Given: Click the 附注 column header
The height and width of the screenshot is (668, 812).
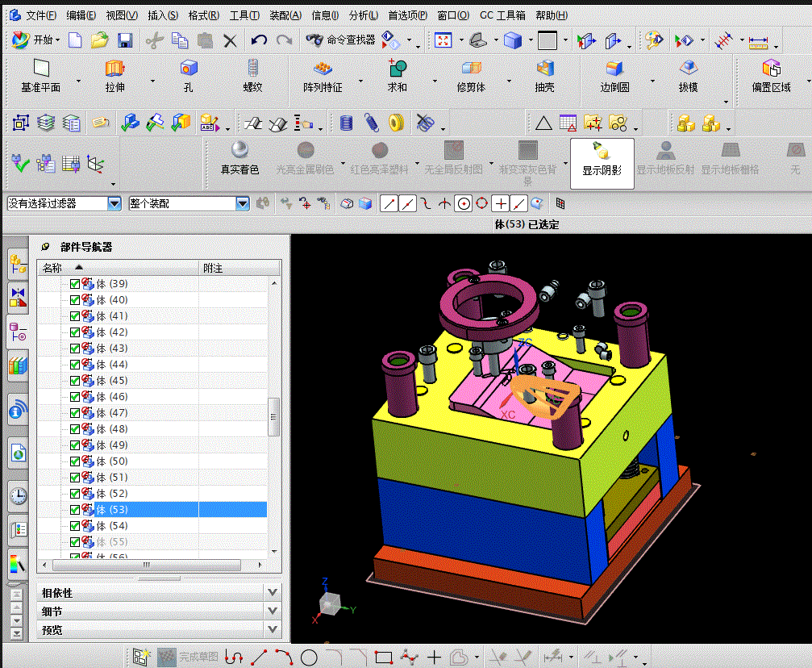Looking at the screenshot, I should pyautogui.click(x=239, y=268).
